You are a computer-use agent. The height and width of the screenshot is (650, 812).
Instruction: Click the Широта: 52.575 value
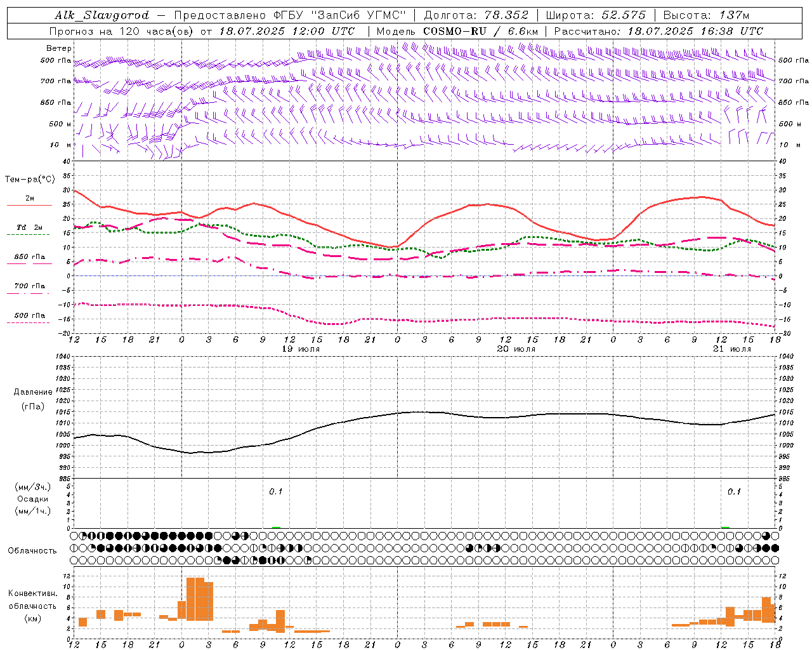596,15
